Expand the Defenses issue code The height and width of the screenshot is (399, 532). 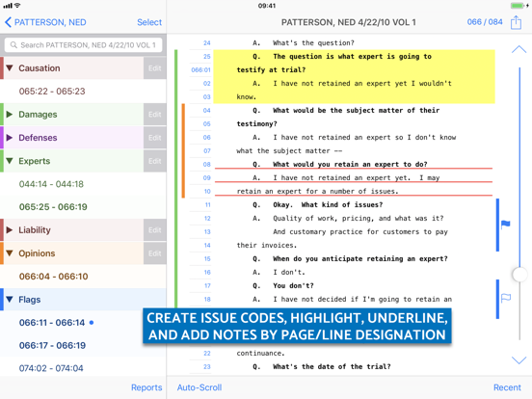point(10,138)
